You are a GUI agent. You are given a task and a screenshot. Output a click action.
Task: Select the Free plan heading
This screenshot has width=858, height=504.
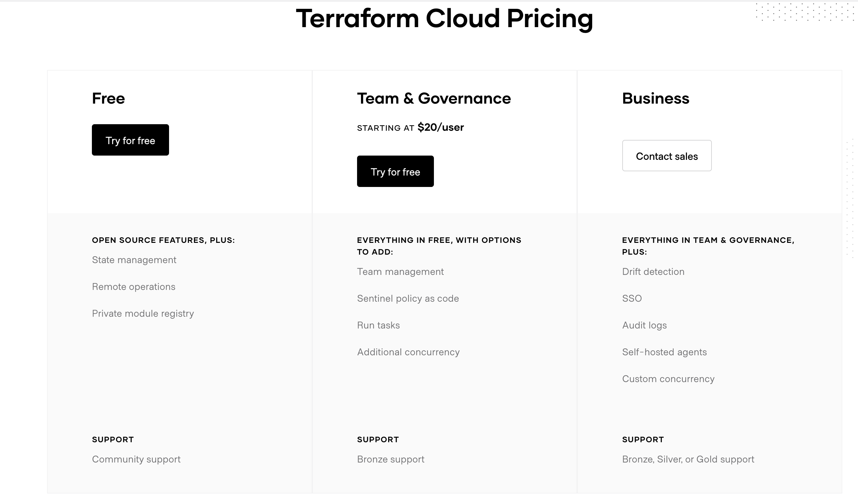click(108, 98)
